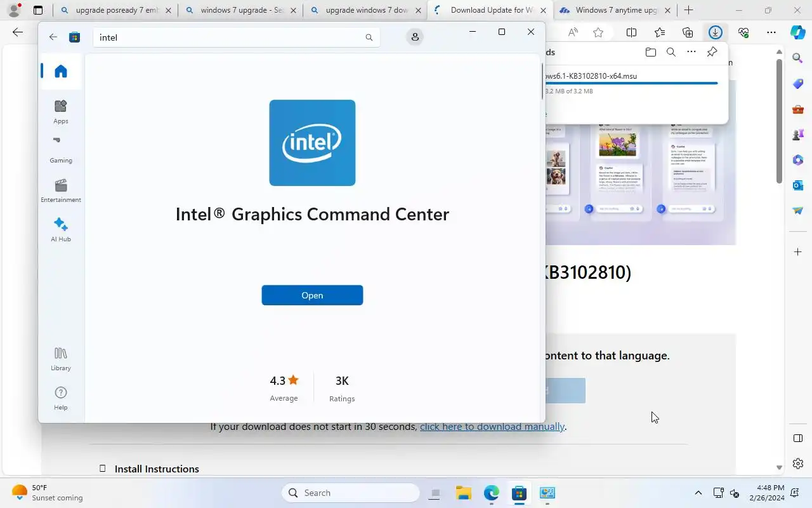Switch to upgrade windows 7 dow tab
The width and height of the screenshot is (812, 508).
(367, 10)
